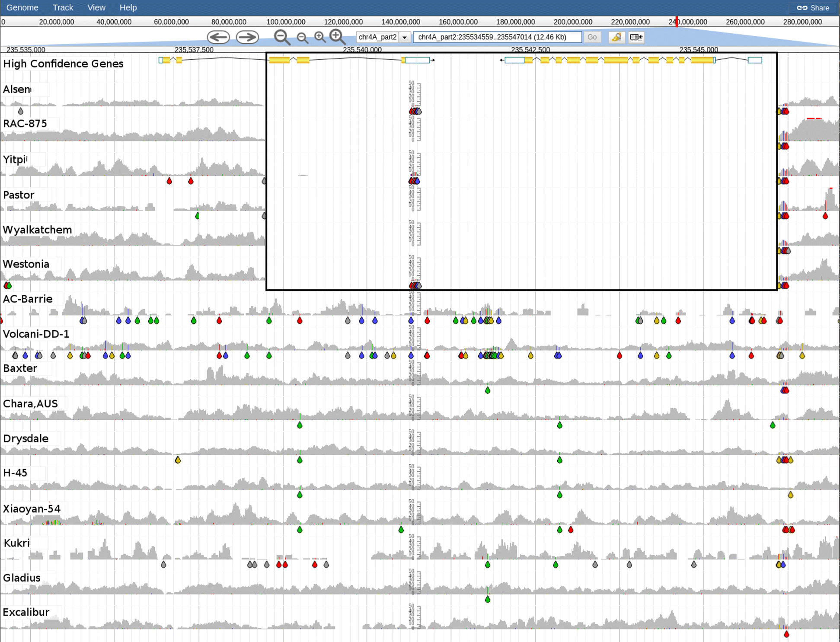Viewport: 840px width, 642px height.
Task: Pan the view left with the left arrow
Action: point(218,37)
